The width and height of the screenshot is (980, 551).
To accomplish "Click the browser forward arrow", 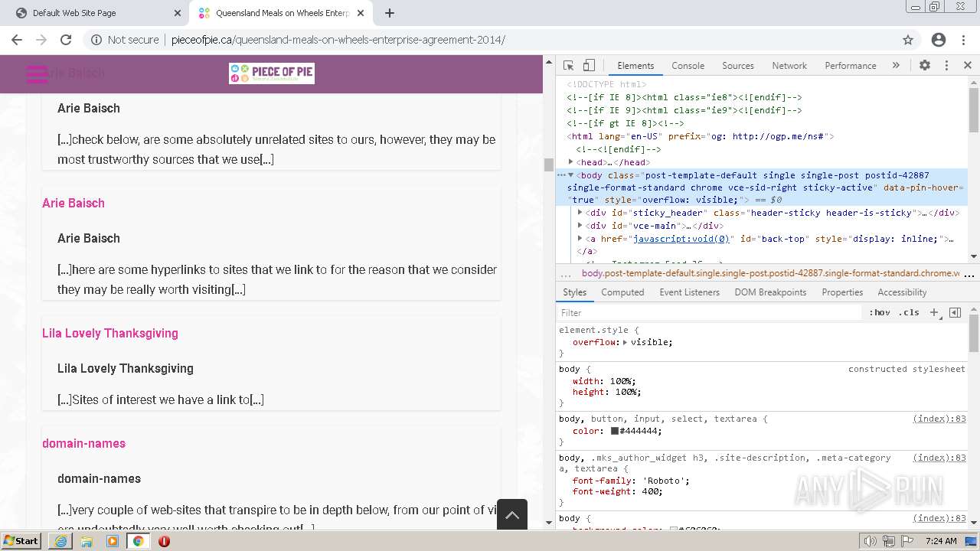I will 41,40.
